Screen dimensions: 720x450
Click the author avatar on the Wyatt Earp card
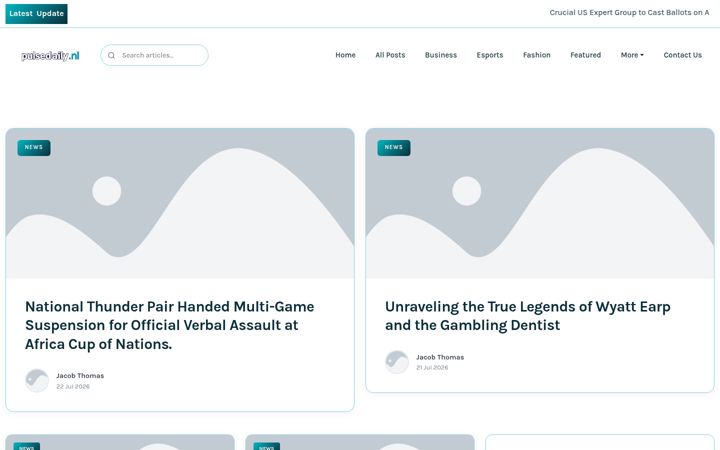(397, 362)
